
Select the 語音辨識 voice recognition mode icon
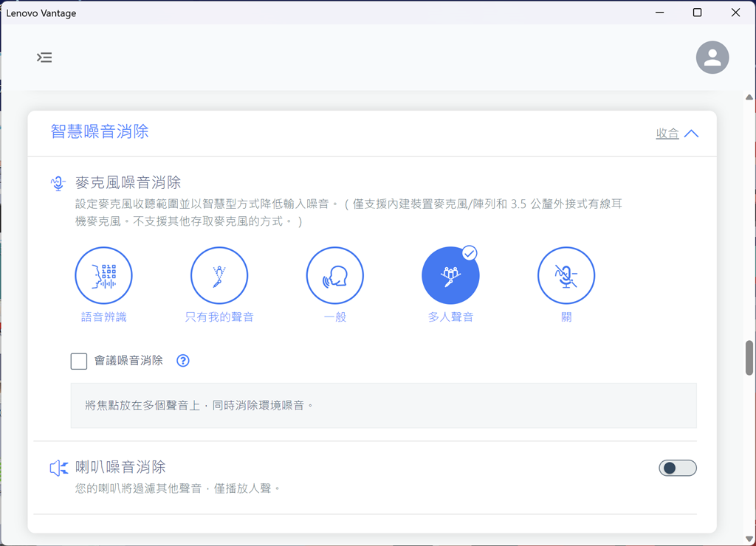(x=103, y=276)
